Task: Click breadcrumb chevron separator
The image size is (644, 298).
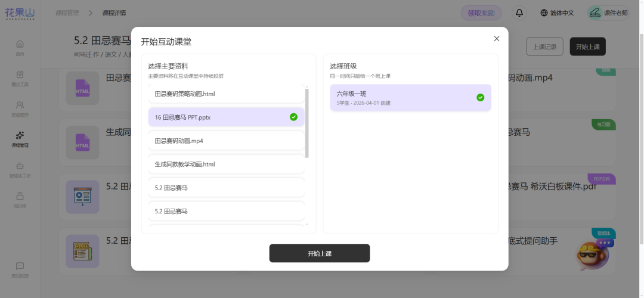Action: (x=91, y=13)
